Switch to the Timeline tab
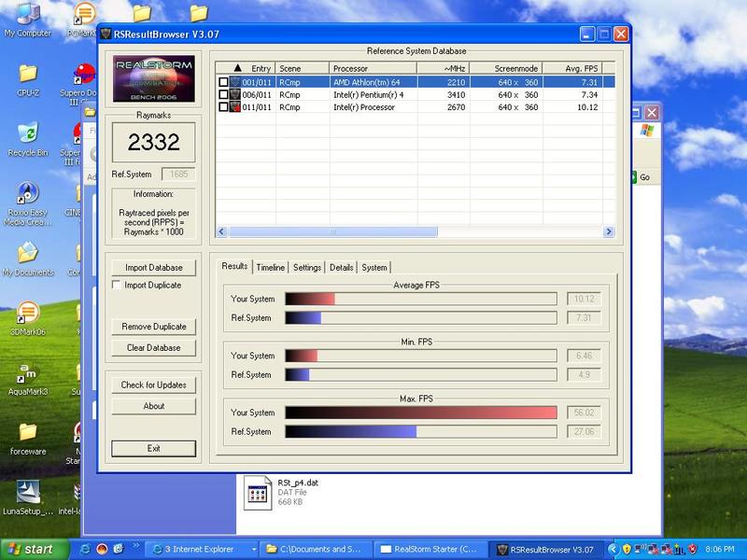Image resolution: width=747 pixels, height=560 pixels. click(x=270, y=267)
